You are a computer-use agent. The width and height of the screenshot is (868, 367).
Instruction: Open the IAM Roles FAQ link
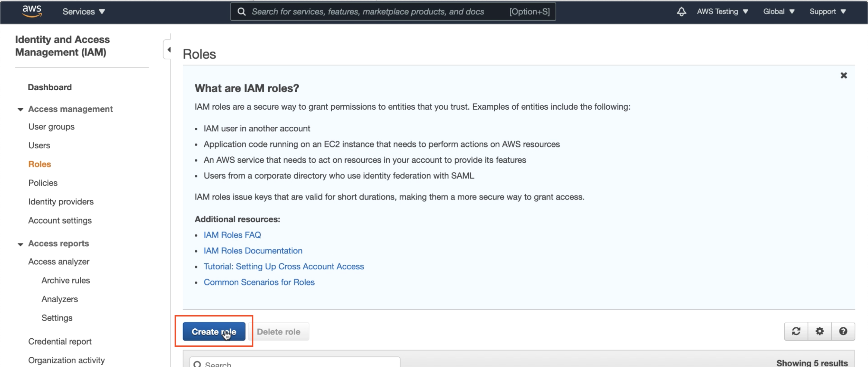232,235
